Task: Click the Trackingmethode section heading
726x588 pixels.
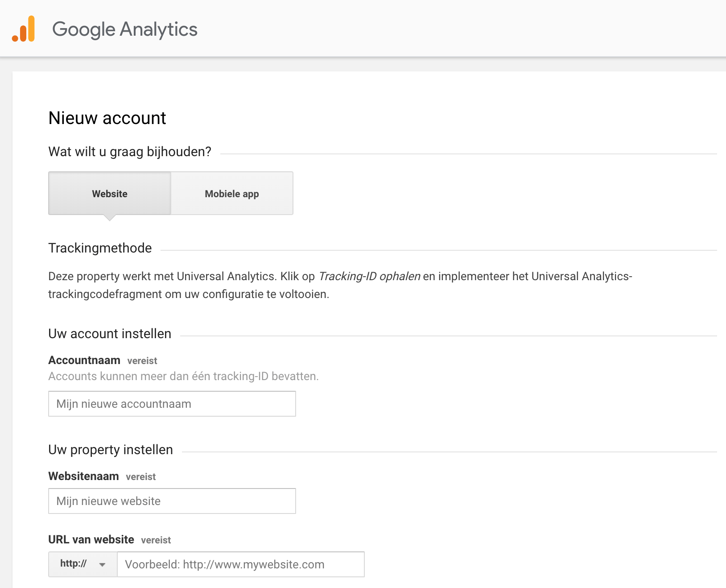Action: click(100, 248)
